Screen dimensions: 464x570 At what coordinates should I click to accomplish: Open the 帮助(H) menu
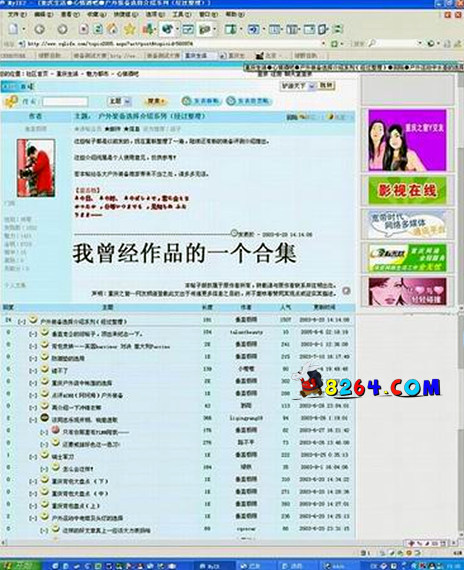click(x=235, y=15)
